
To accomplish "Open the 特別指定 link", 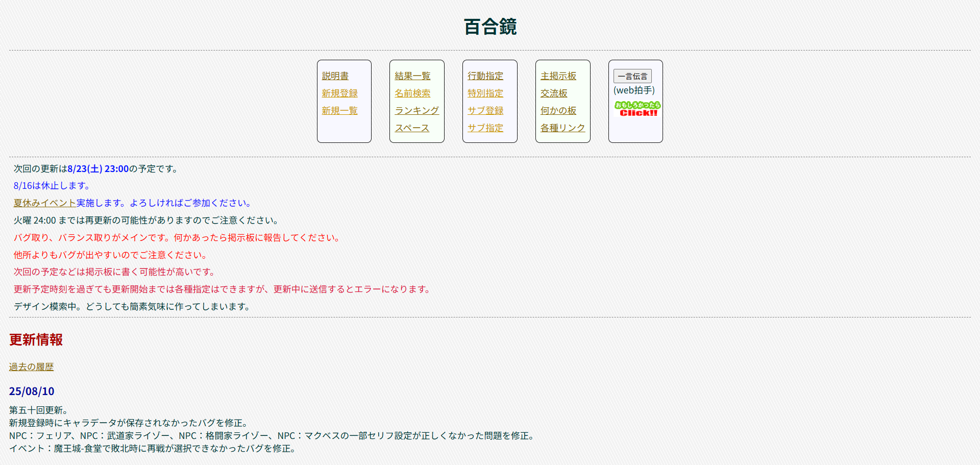I will click(x=485, y=93).
